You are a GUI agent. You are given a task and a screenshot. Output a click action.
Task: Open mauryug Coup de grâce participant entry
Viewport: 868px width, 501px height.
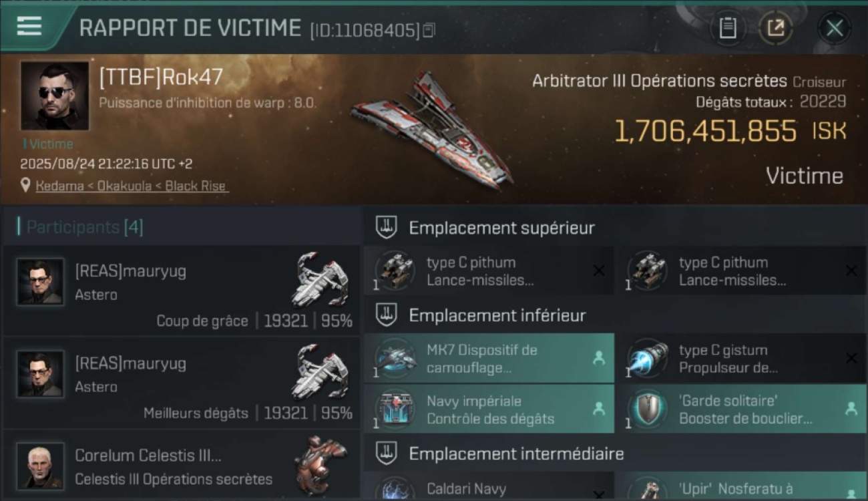click(x=182, y=291)
